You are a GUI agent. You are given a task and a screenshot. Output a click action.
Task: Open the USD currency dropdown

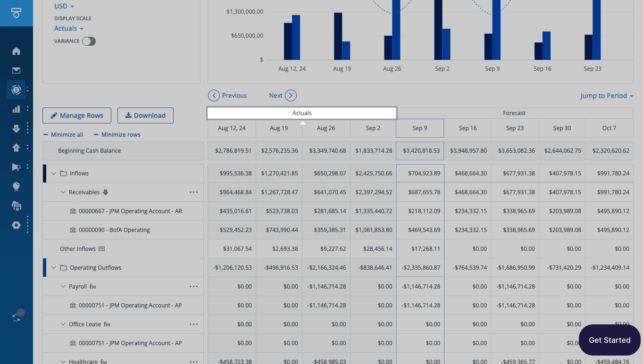(64, 7)
